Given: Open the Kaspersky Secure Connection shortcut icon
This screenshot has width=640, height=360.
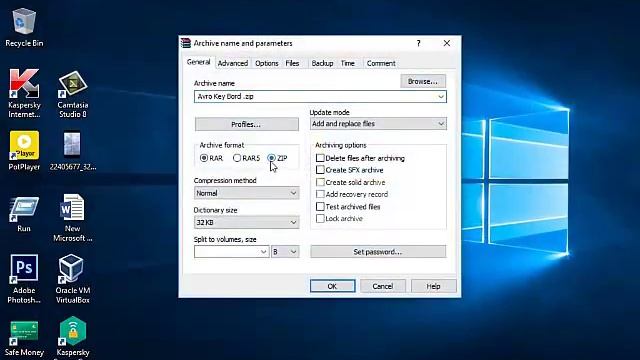Looking at the screenshot, I should point(73,337).
